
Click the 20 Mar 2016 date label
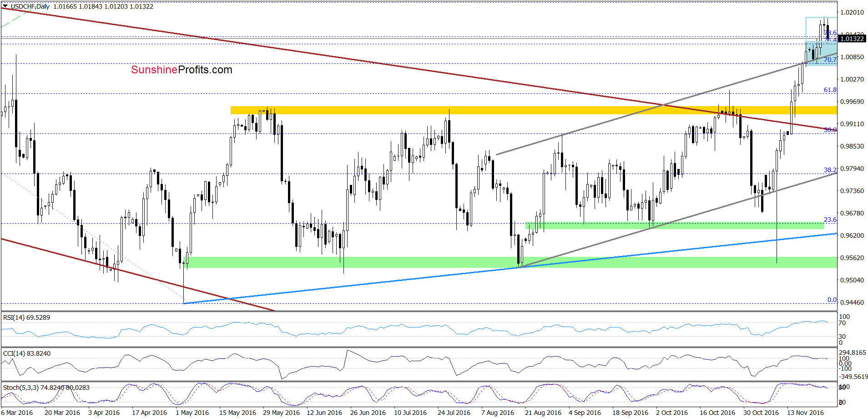(x=62, y=413)
